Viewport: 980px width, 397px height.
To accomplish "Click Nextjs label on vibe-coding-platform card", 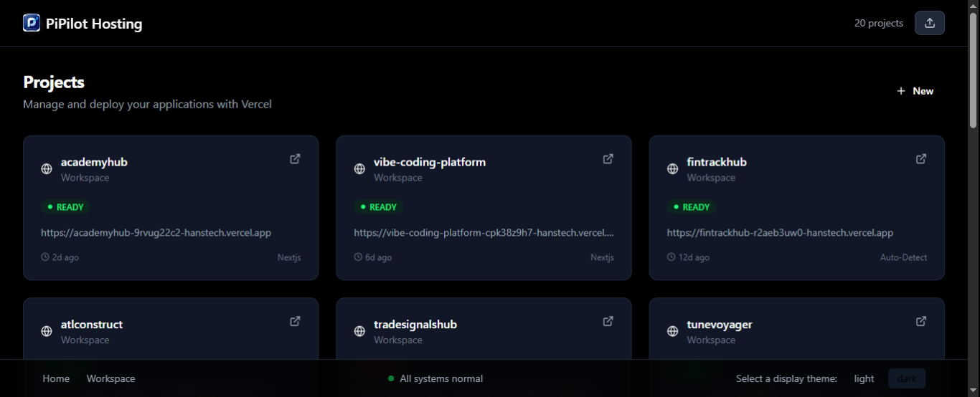I will click(x=603, y=257).
